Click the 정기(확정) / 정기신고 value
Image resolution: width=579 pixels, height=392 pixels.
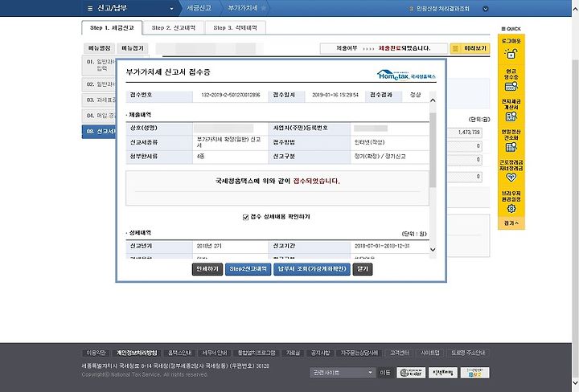coord(380,157)
